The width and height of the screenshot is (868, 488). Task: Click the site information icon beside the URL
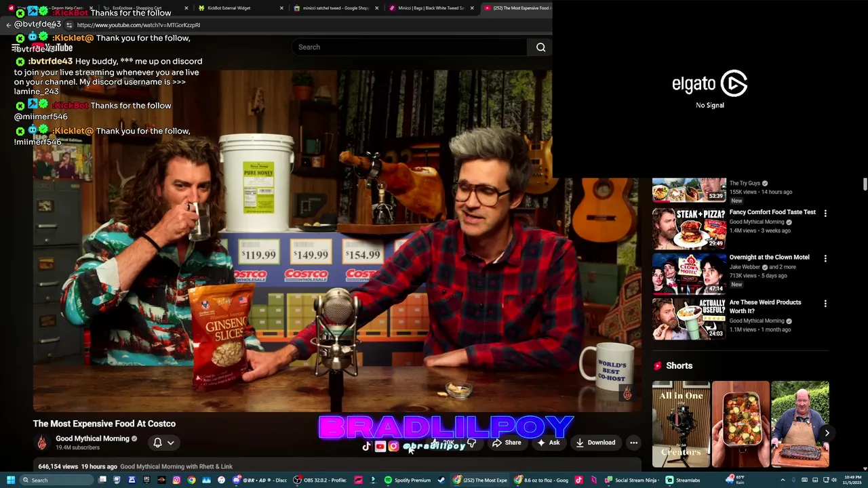pyautogui.click(x=69, y=25)
